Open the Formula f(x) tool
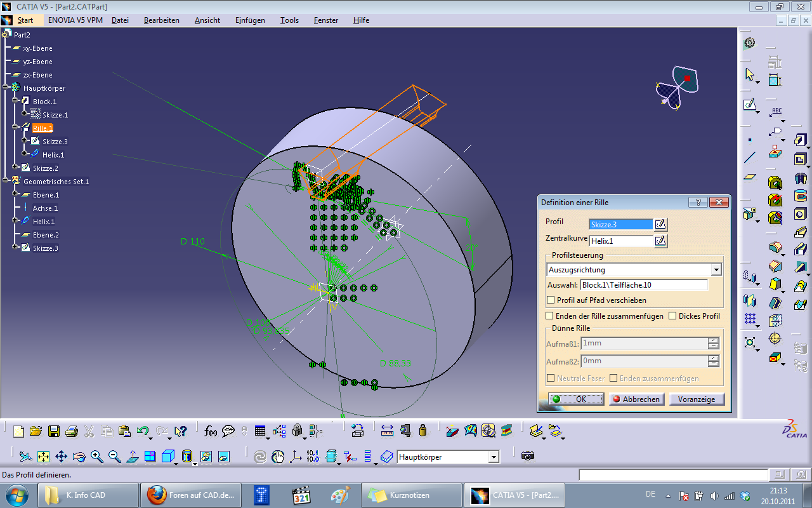The height and width of the screenshot is (508, 812). click(x=211, y=432)
